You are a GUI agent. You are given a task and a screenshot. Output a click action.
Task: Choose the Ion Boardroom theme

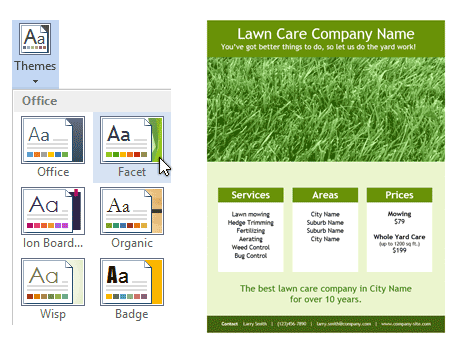coord(53,211)
